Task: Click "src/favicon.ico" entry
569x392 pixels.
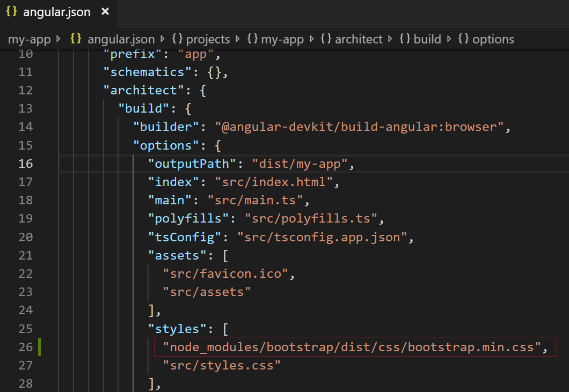Action: tap(225, 274)
